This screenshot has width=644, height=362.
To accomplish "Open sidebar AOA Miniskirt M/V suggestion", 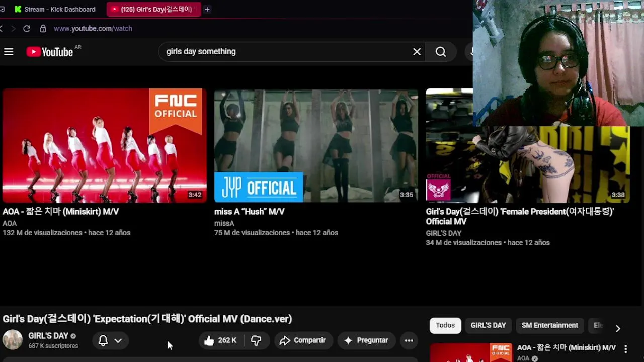I will click(567, 348).
